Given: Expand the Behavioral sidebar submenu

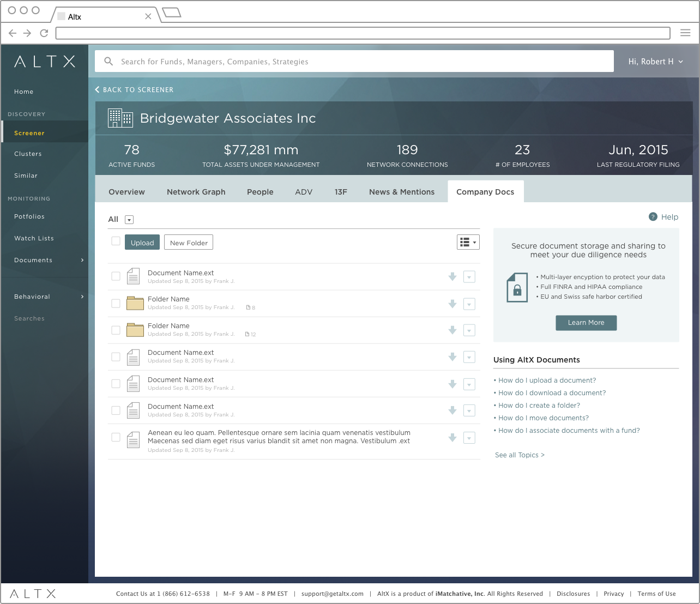Looking at the screenshot, I should (82, 297).
